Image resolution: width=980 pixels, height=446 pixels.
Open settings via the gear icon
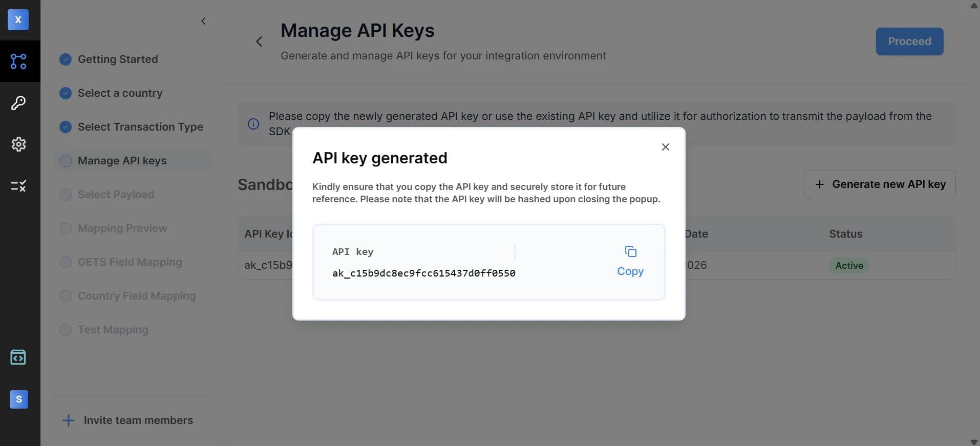point(18,144)
